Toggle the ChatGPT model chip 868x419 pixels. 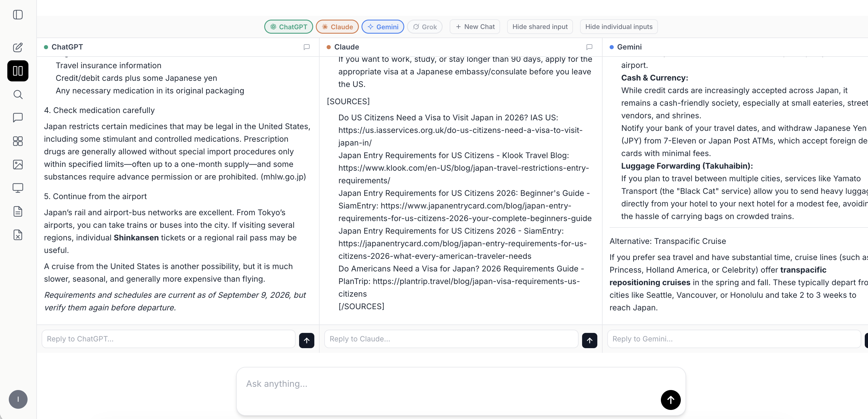click(x=289, y=27)
